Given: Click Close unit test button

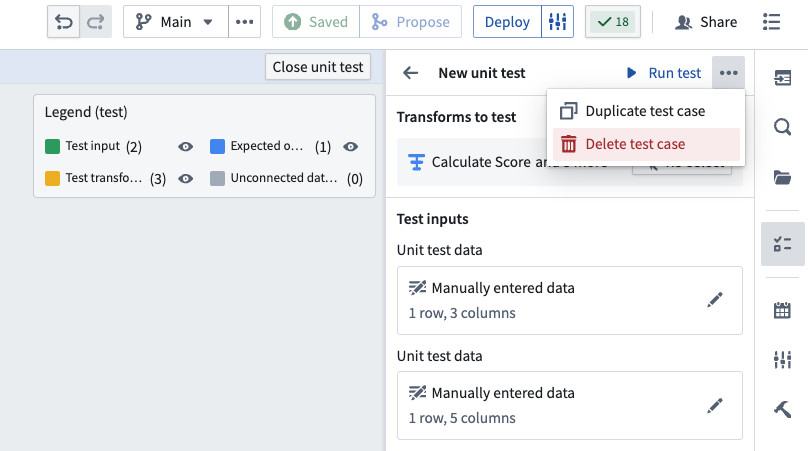Looking at the screenshot, I should pos(318,66).
